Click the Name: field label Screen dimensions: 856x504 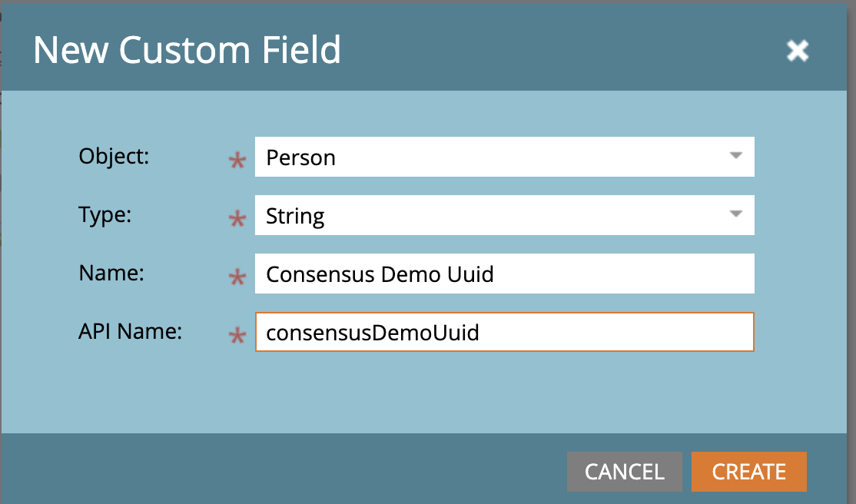(x=111, y=273)
